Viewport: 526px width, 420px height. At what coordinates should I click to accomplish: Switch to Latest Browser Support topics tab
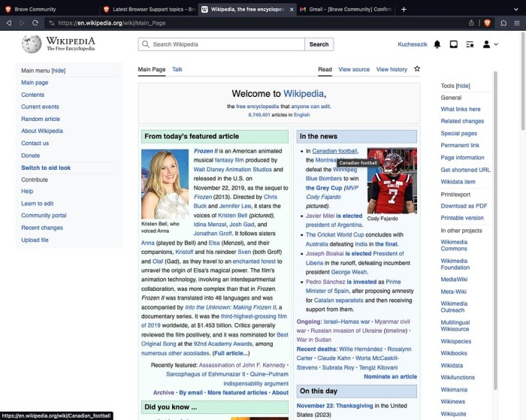coord(149,10)
